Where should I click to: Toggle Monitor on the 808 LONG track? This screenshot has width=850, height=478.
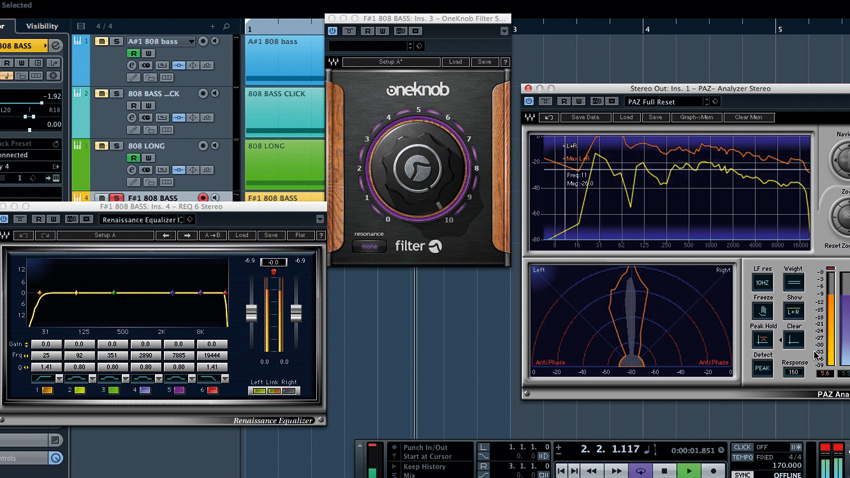[x=215, y=146]
